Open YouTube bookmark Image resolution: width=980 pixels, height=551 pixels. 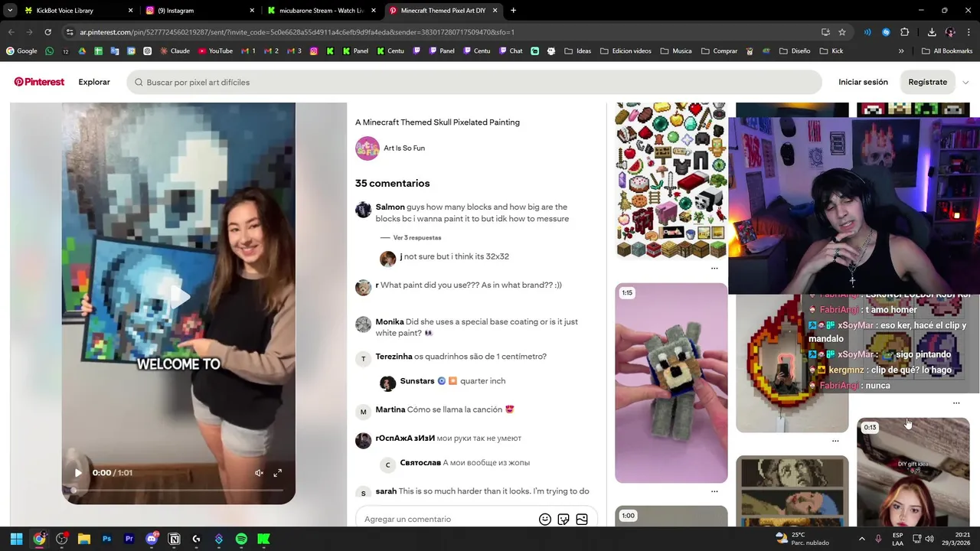(215, 51)
